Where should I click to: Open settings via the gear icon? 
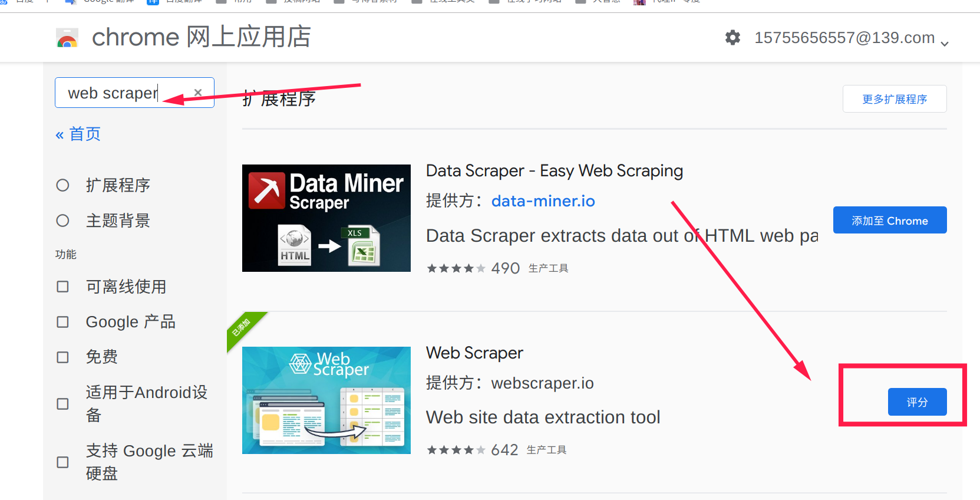732,38
